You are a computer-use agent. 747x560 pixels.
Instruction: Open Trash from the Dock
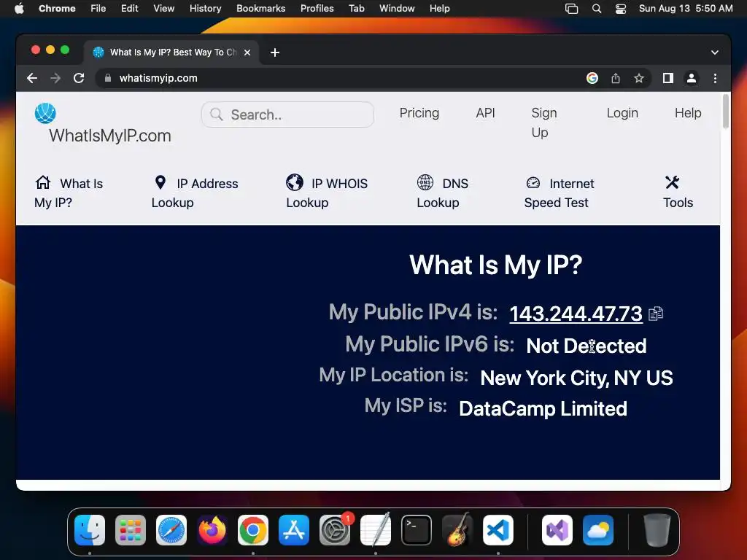[657, 530]
